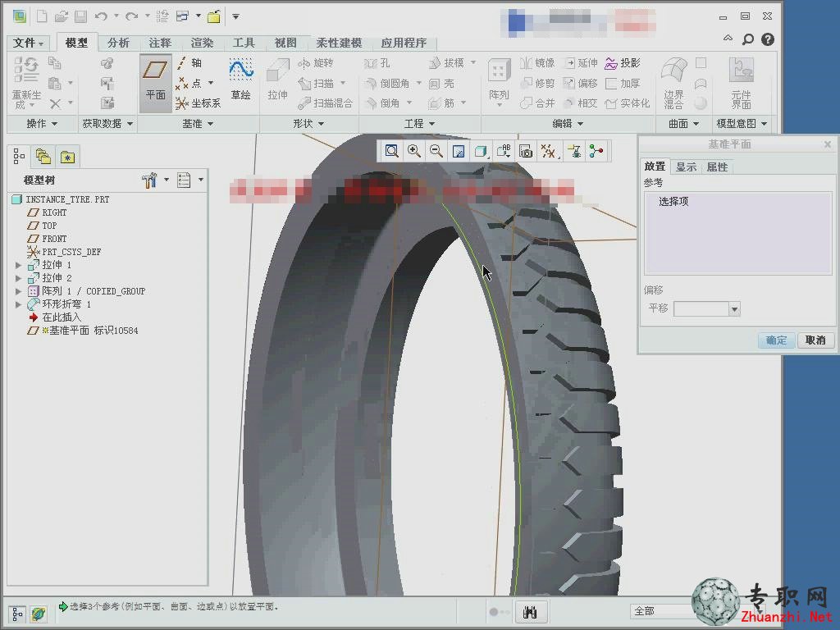Click the 取消 button
This screenshot has height=630, width=840.
tap(815, 340)
